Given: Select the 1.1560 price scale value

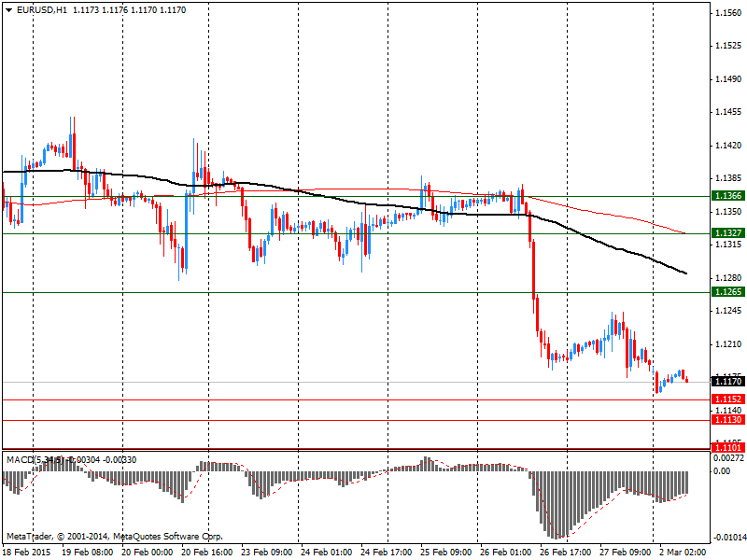Looking at the screenshot, I should (728, 12).
